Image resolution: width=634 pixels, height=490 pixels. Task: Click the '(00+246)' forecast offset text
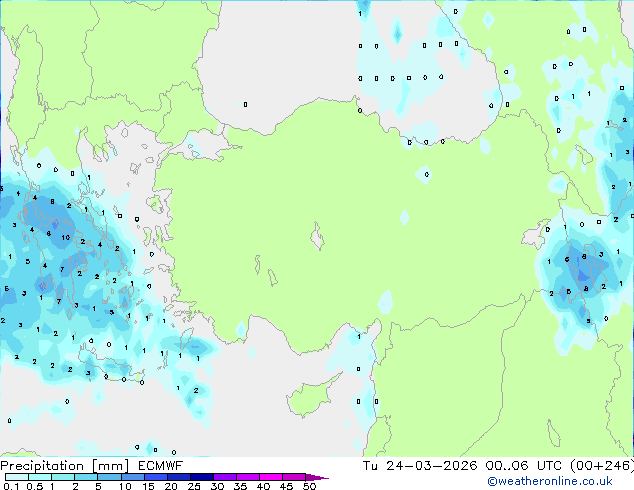click(602, 466)
